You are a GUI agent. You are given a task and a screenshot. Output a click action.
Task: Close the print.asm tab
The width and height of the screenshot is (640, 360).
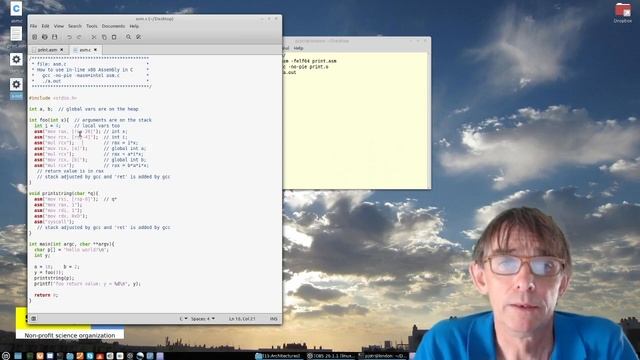point(62,50)
